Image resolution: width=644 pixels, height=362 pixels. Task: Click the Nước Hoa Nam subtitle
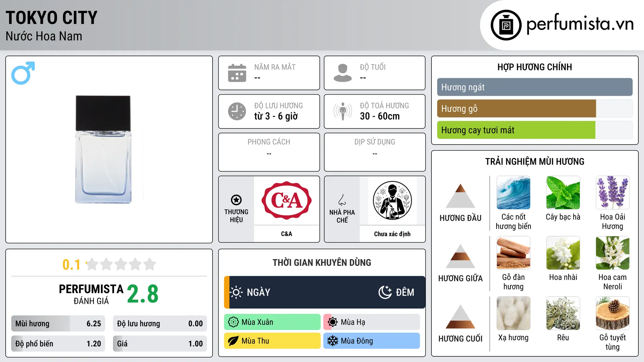pos(44,36)
